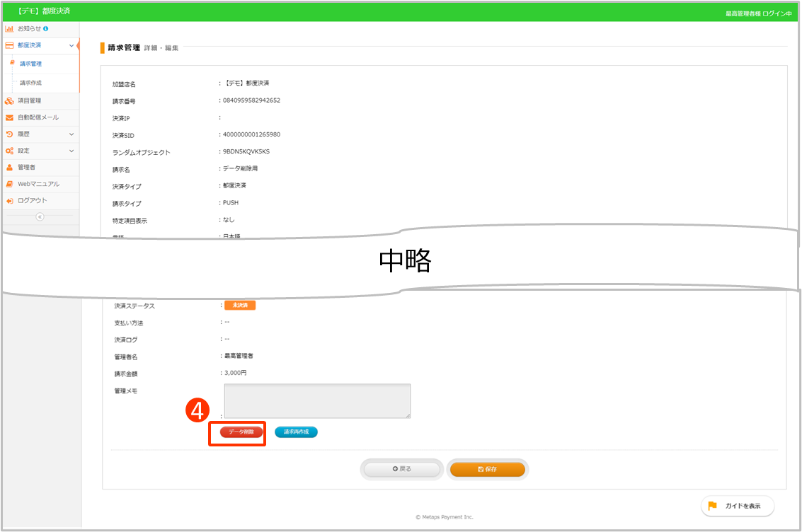Click the 自動配信メール envelope icon
Viewport: 802px width, 532px height.
(x=9, y=117)
